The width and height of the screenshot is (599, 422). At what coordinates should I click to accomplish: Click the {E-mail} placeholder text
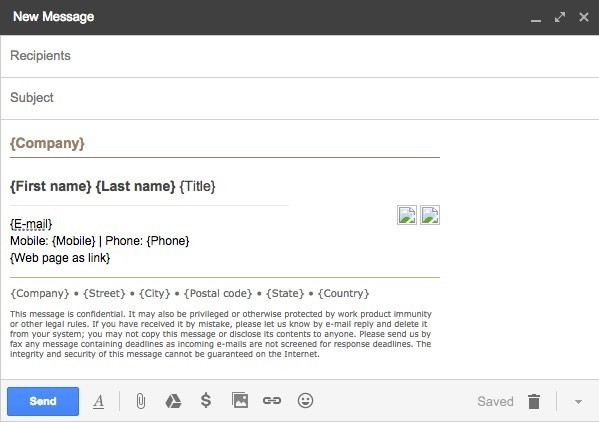click(31, 224)
